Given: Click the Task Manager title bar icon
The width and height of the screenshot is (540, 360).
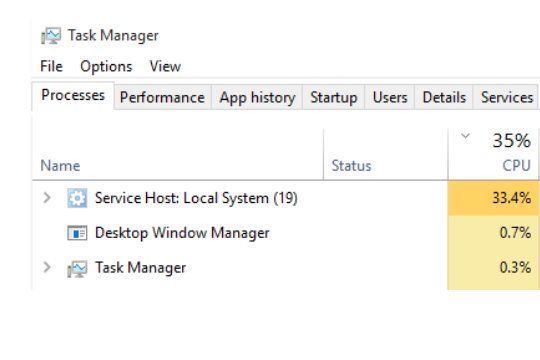Looking at the screenshot, I should click(x=51, y=35).
